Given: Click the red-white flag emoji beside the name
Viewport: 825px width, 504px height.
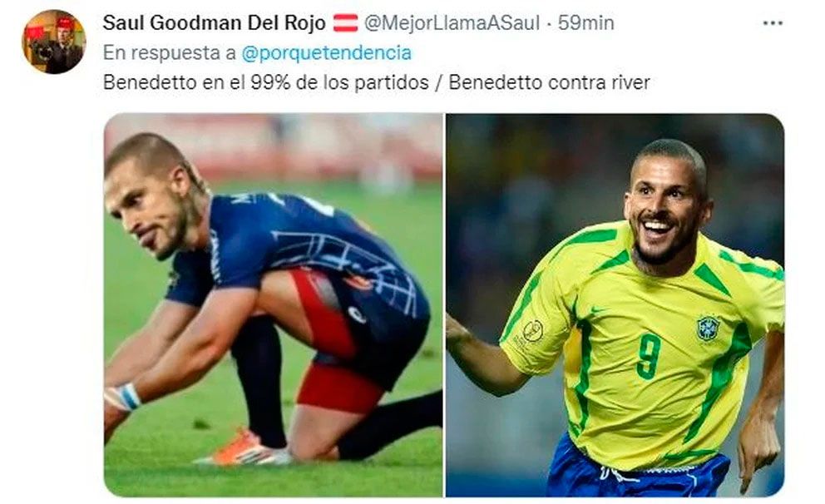Looking at the screenshot, I should pyautogui.click(x=345, y=23).
